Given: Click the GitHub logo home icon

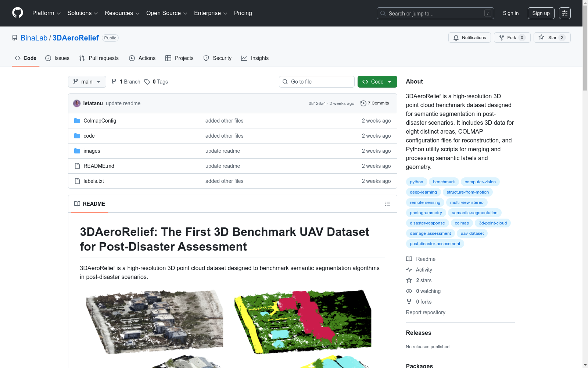Looking at the screenshot, I should click(x=18, y=13).
